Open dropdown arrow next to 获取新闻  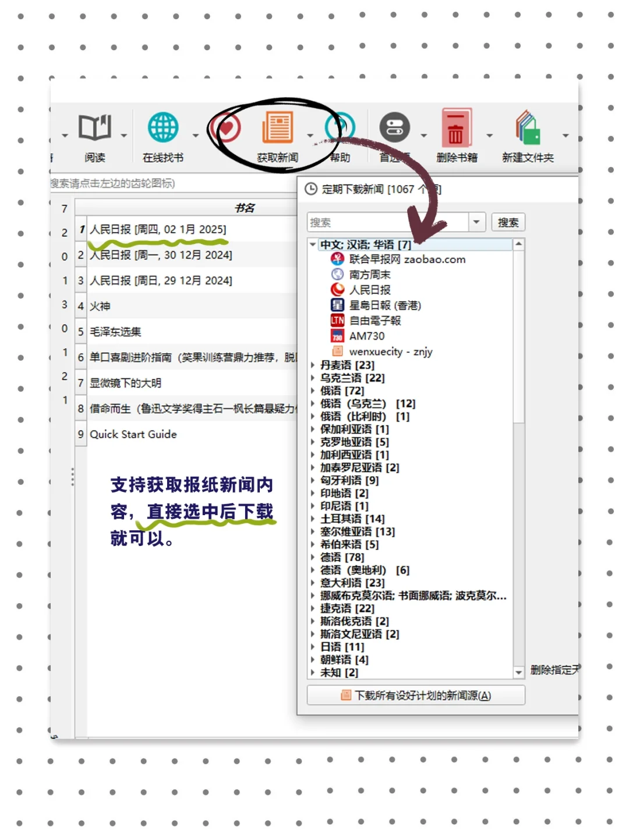tap(310, 136)
